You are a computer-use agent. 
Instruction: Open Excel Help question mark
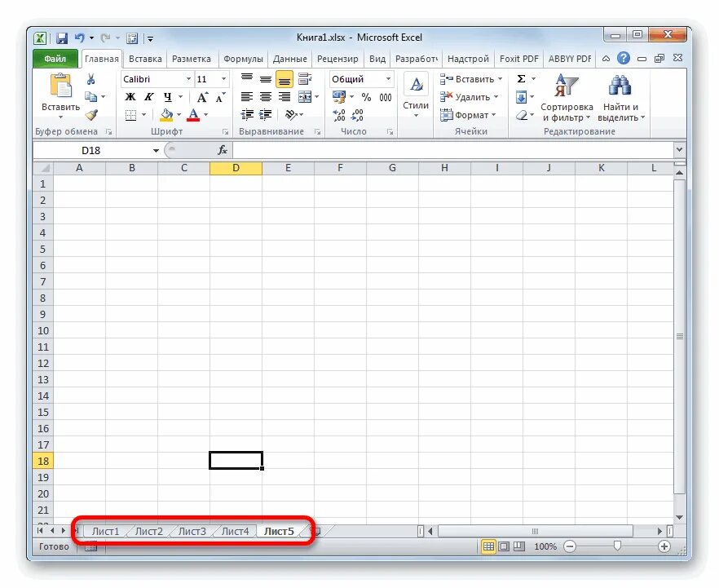click(623, 58)
